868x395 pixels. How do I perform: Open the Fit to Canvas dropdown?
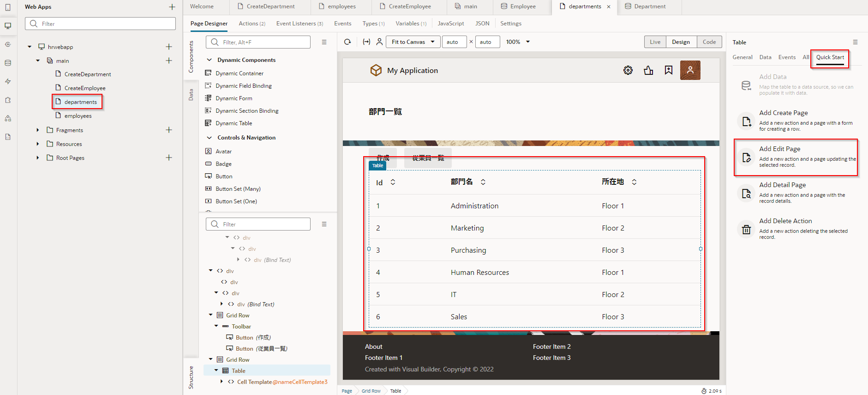pyautogui.click(x=413, y=42)
